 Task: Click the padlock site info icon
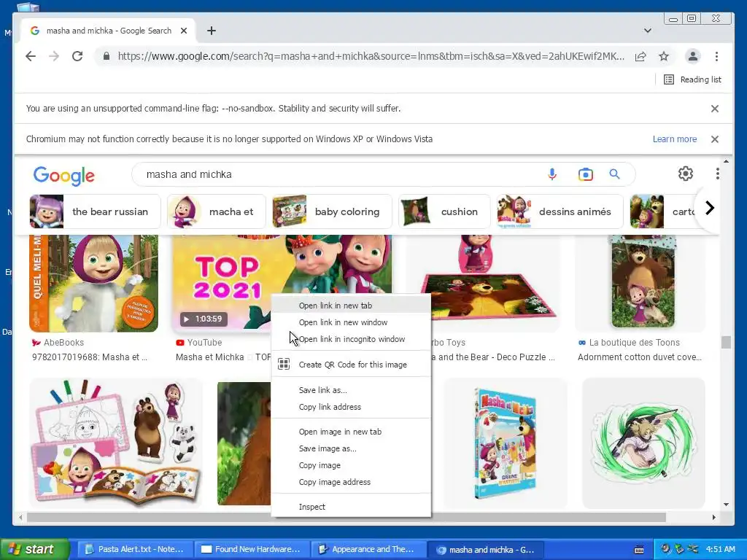pos(107,56)
